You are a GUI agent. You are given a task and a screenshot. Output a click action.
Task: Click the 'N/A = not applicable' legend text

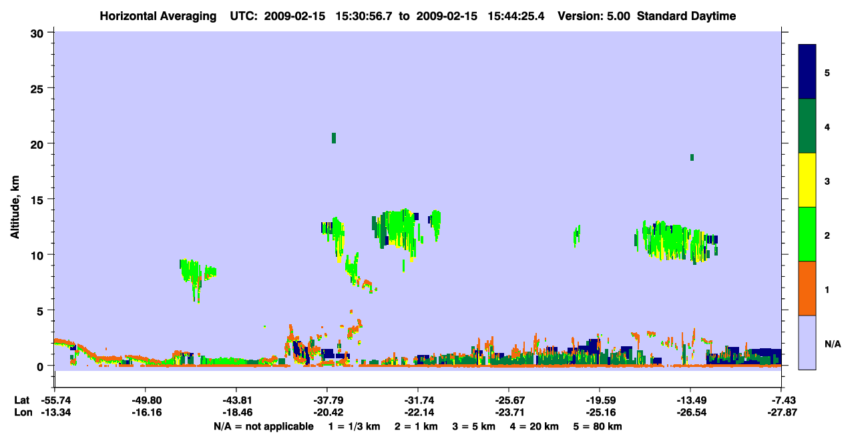(x=264, y=426)
